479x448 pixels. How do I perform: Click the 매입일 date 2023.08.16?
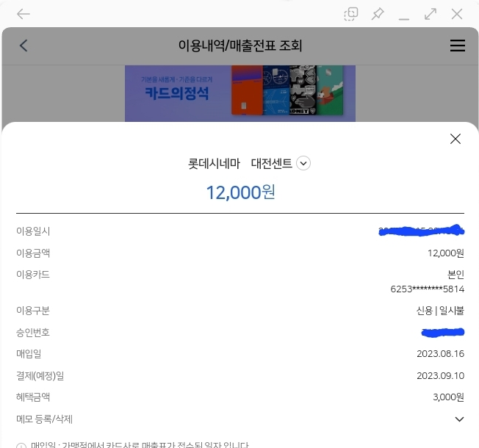pos(441,354)
